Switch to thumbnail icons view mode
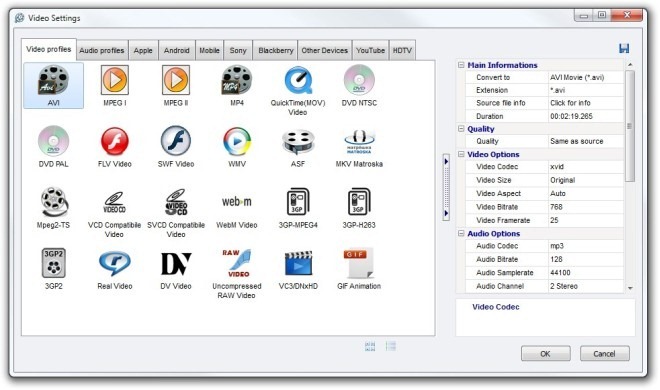The width and height of the screenshot is (660, 390). coord(370,346)
